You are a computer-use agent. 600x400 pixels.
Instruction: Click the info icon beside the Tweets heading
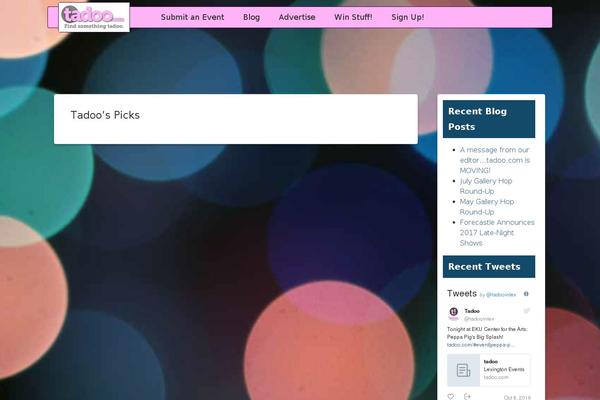pyautogui.click(x=526, y=294)
